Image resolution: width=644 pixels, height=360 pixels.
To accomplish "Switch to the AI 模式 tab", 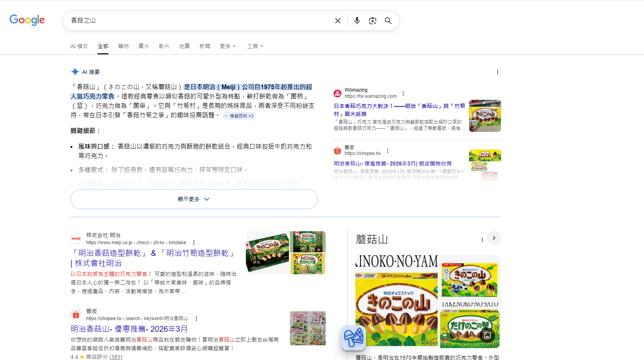I will click(x=79, y=46).
